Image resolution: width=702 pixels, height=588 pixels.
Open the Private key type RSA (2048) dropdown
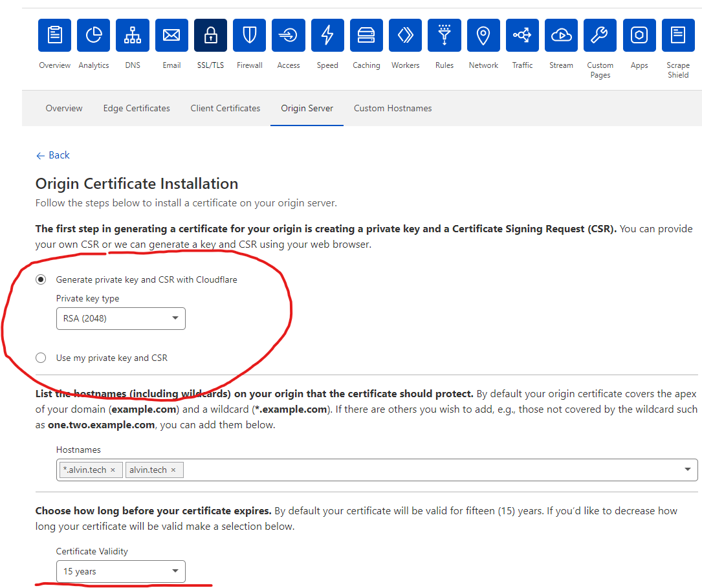[x=121, y=319]
